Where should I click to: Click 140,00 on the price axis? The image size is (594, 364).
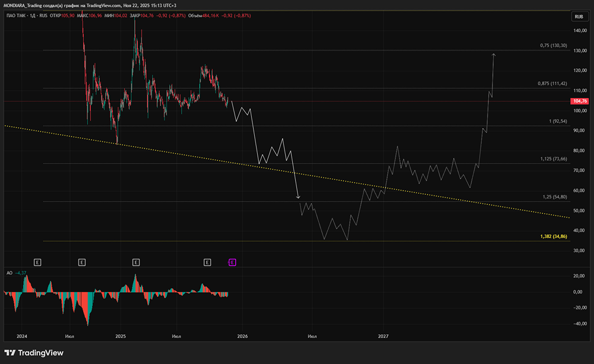click(580, 30)
